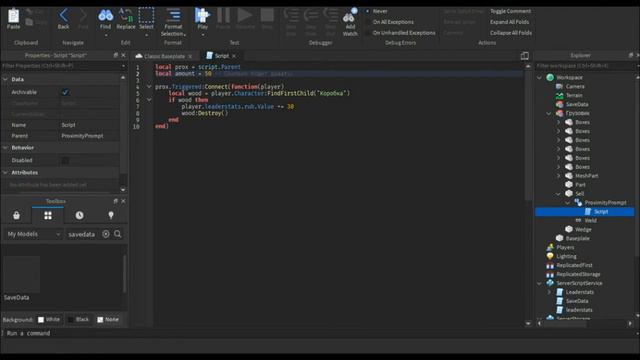
Task: Collapse the Sell part node
Action: (558, 194)
